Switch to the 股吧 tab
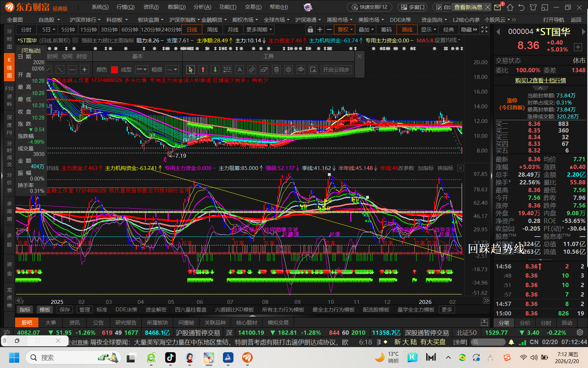 pyautogui.click(x=27, y=322)
